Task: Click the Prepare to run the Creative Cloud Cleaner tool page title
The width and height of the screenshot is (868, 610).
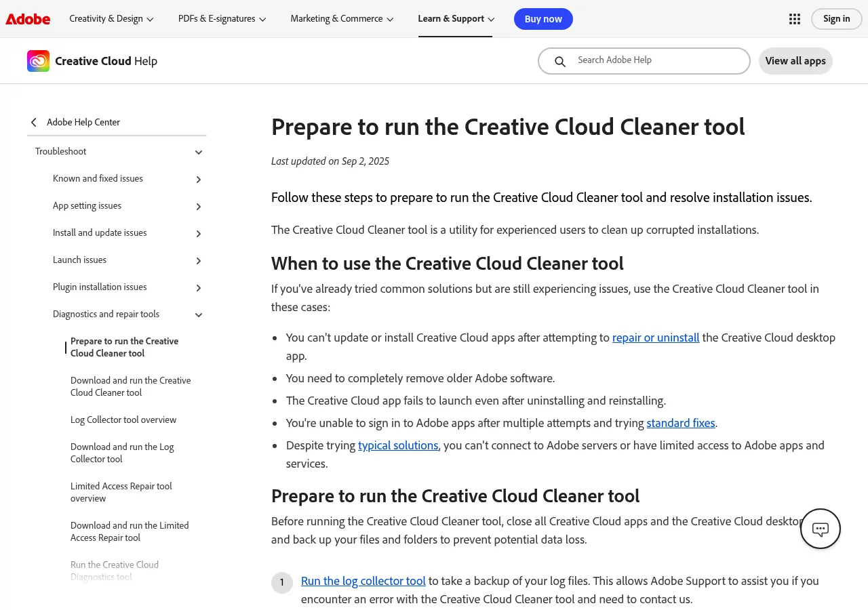Action: click(x=508, y=127)
